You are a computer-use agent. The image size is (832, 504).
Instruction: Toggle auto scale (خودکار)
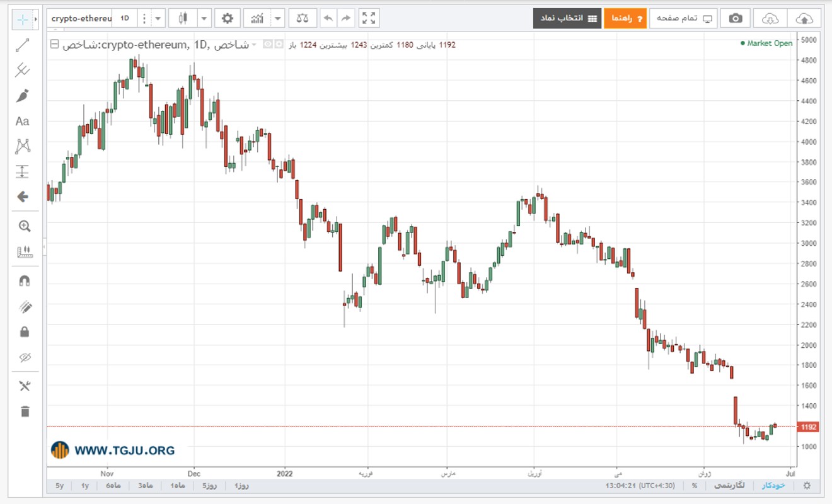tap(774, 486)
